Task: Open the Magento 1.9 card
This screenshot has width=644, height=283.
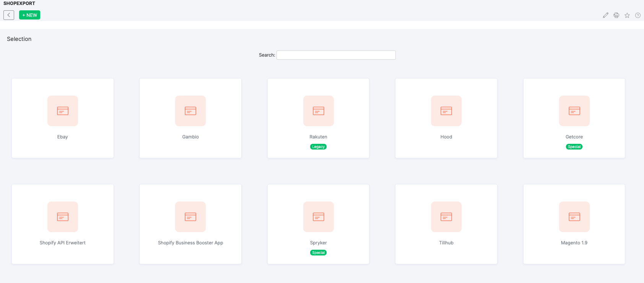Action: click(x=574, y=224)
